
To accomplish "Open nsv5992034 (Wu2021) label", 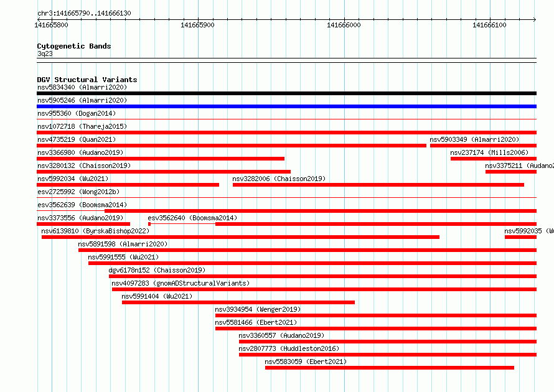I will (x=73, y=179).
